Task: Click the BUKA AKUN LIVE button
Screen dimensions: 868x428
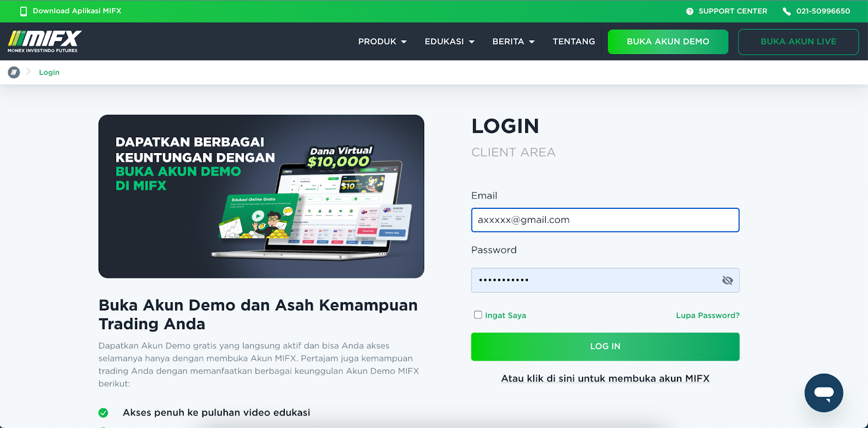Action: coord(798,42)
